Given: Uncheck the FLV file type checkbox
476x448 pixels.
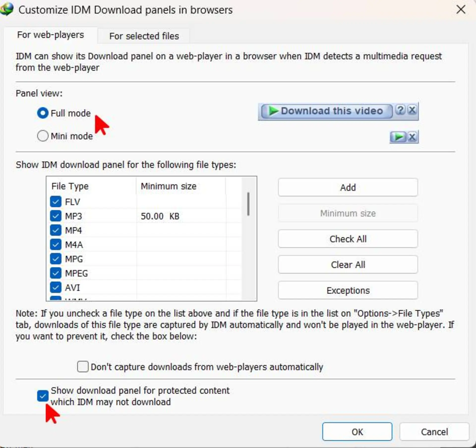Looking at the screenshot, I should tap(56, 202).
